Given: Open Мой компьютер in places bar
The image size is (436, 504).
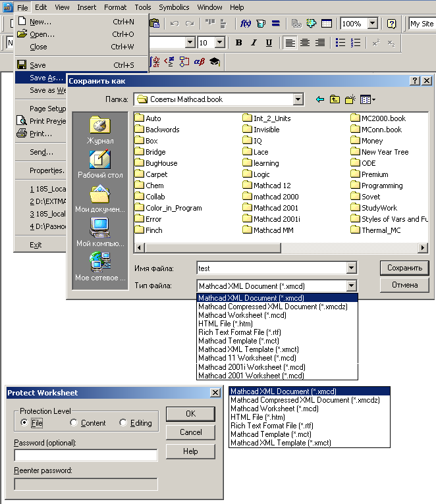Looking at the screenshot, I should 100,232.
